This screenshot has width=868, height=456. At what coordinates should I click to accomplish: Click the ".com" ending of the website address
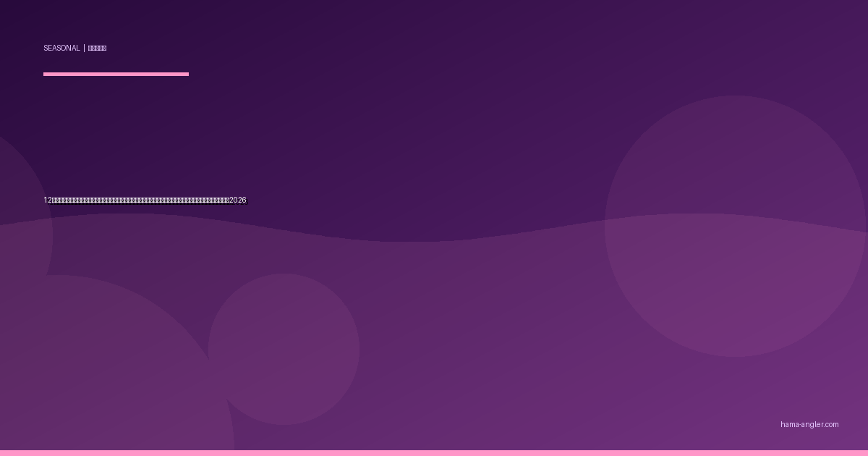pos(832,425)
